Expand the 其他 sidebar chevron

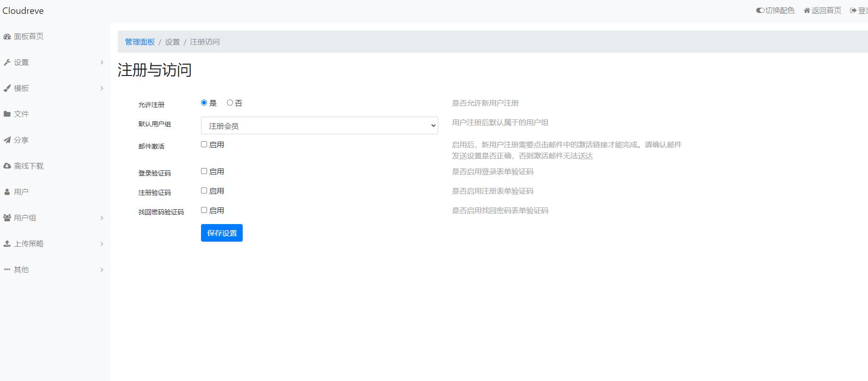pos(102,270)
